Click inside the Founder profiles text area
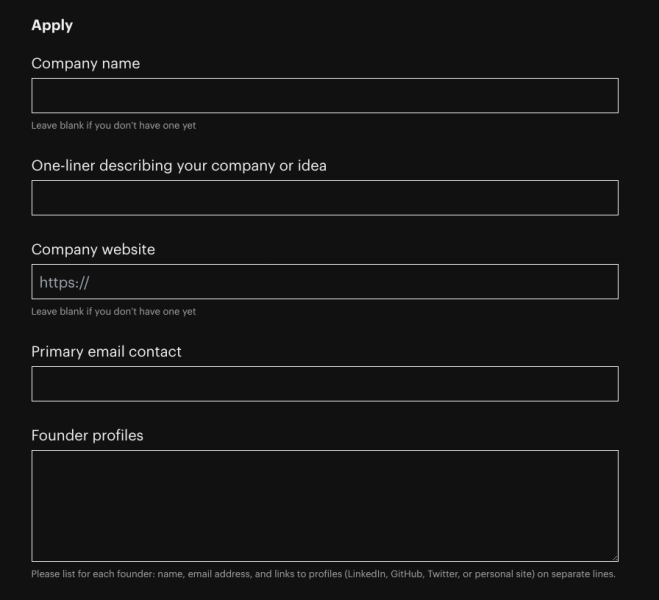The height and width of the screenshot is (600, 659). (x=325, y=505)
